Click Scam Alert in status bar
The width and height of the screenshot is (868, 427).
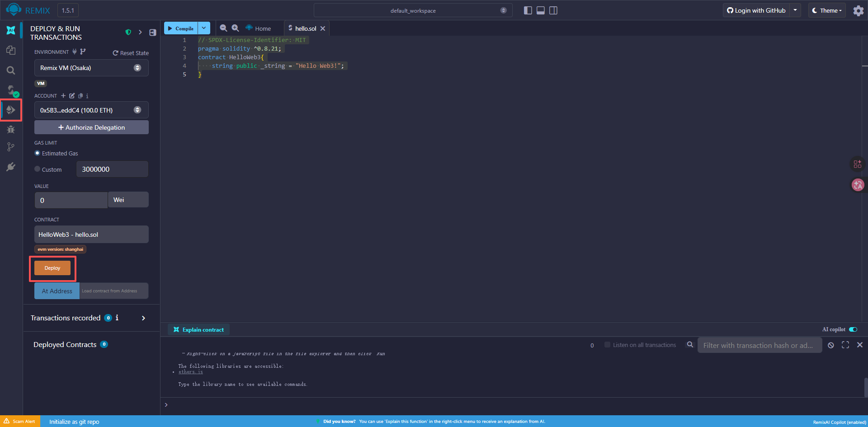(19, 421)
